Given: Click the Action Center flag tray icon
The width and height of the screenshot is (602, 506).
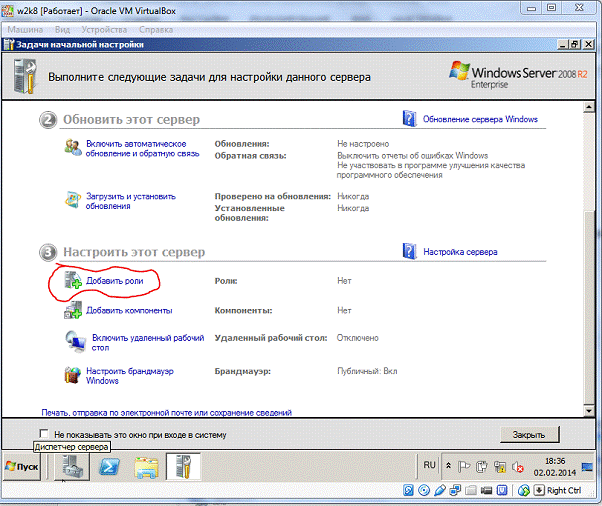Looking at the screenshot, I should (464, 467).
